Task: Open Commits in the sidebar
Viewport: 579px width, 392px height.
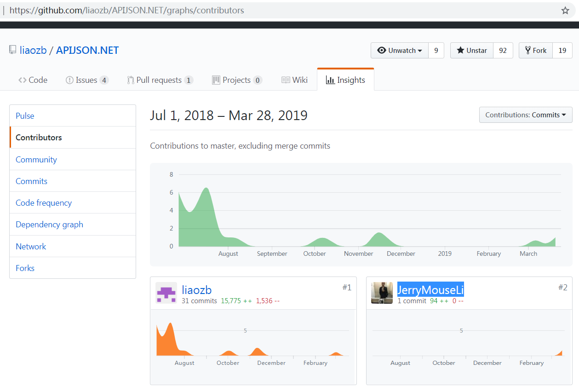Action: pos(73,181)
